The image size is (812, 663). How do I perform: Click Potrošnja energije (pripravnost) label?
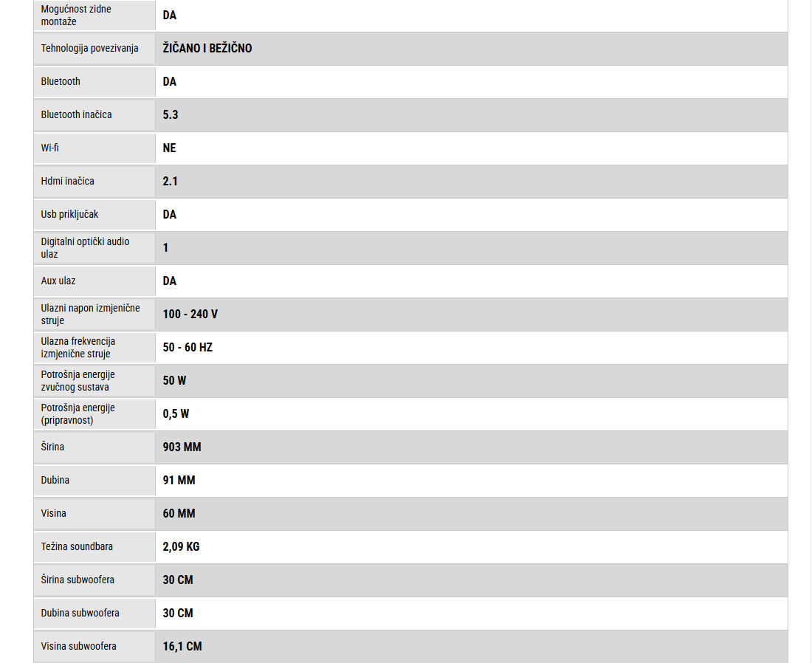pos(78,414)
